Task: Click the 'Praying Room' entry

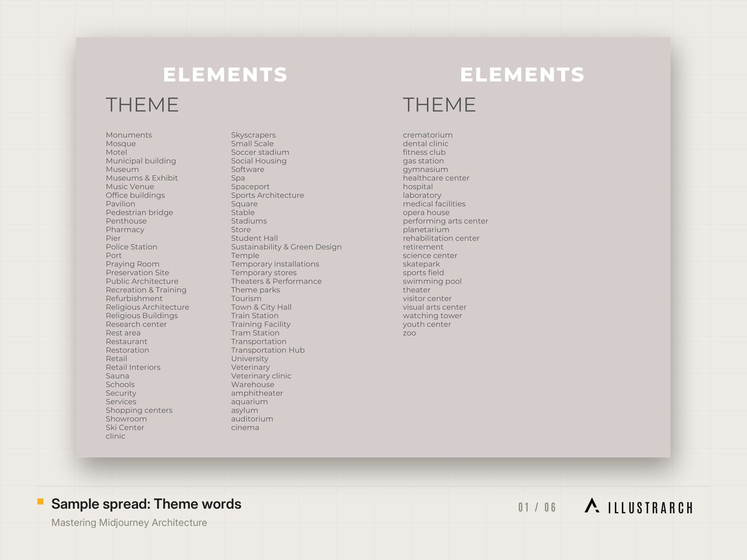Action: point(133,264)
